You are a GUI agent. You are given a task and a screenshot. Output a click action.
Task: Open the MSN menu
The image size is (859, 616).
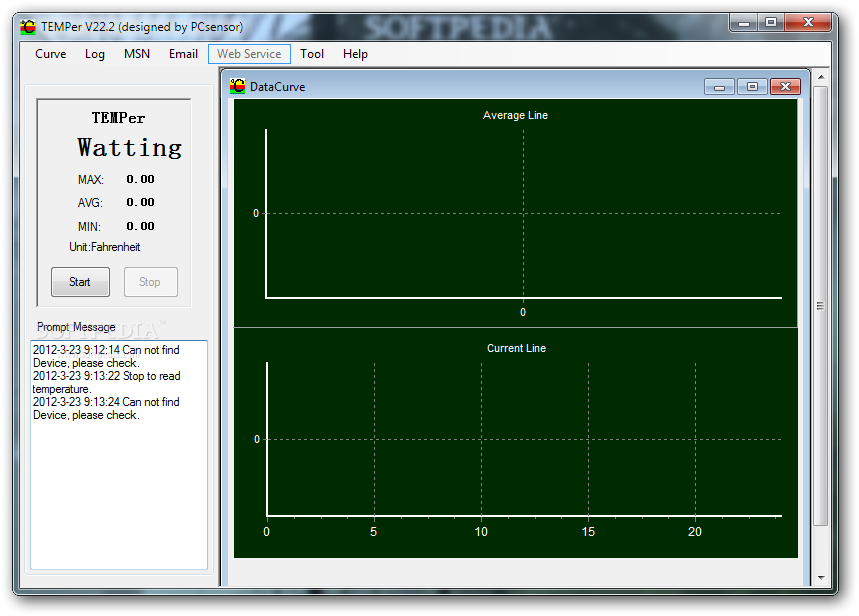[x=137, y=54]
